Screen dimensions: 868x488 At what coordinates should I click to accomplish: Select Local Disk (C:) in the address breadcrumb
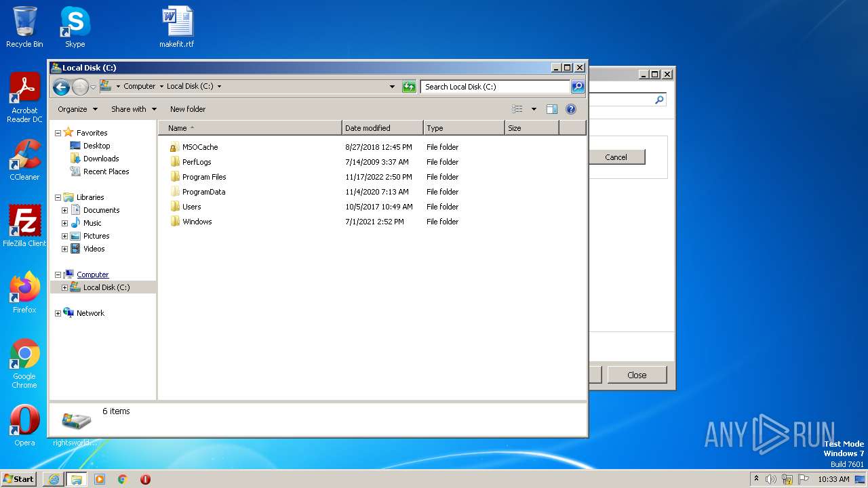(x=190, y=86)
